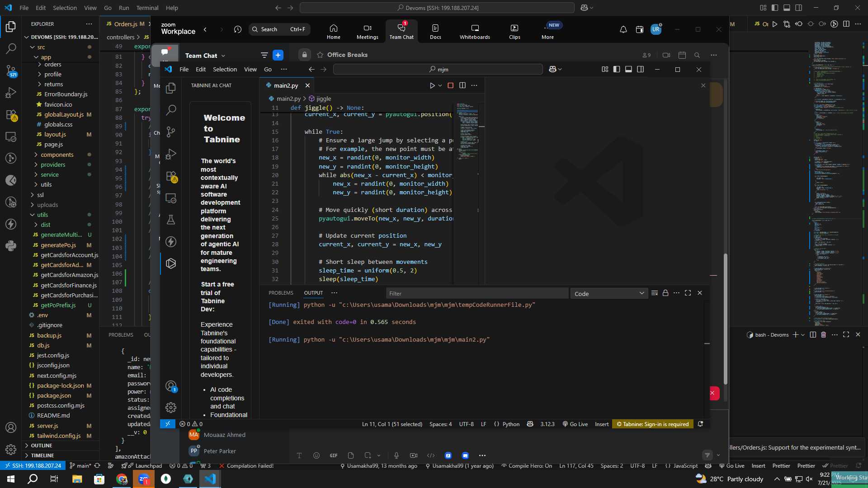Open GIF picker in Zoom chat toolbar

[x=334, y=455]
